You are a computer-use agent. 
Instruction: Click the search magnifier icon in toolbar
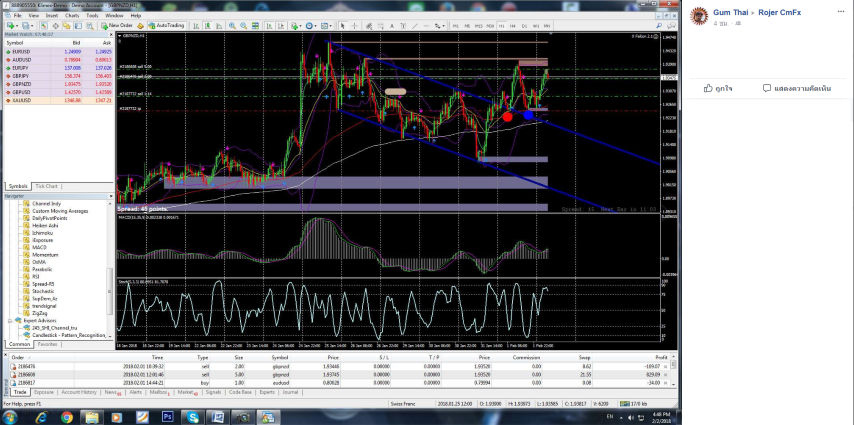pos(659,25)
